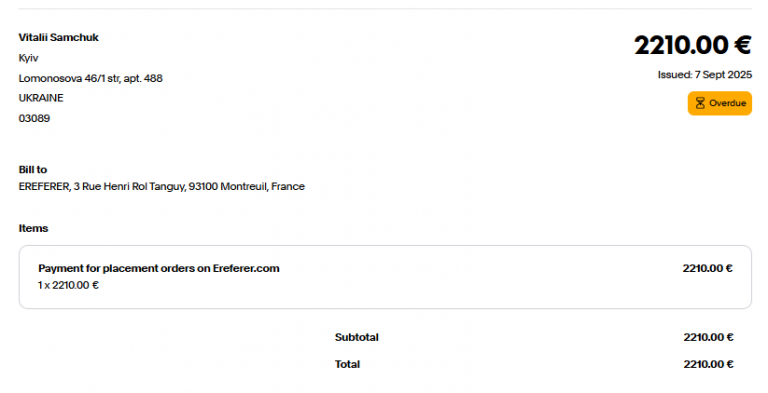Click the Items section heading
The image size is (768, 393).
(33, 228)
